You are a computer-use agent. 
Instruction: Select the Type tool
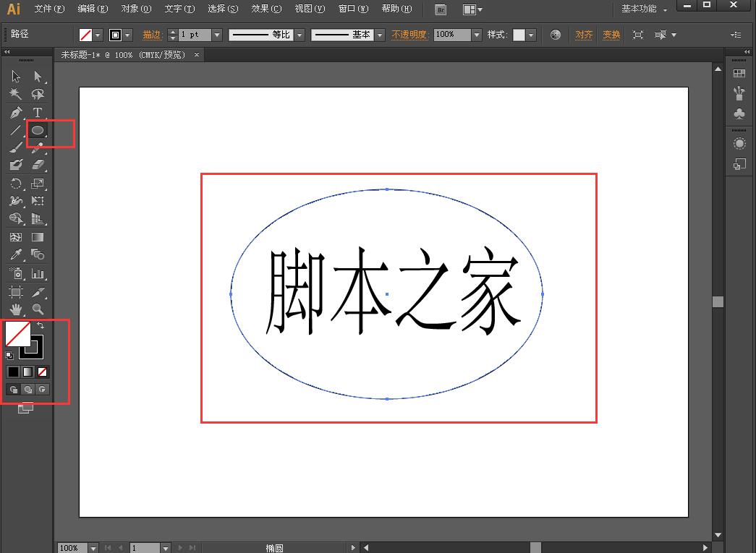38,112
